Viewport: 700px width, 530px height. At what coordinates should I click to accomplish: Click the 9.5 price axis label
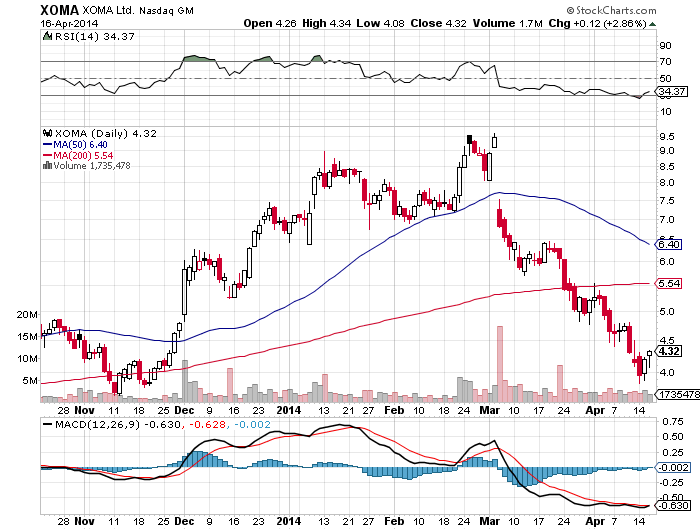click(667, 136)
